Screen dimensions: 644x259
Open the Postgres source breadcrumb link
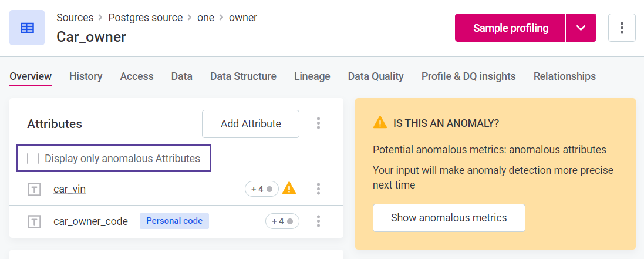coord(145,18)
